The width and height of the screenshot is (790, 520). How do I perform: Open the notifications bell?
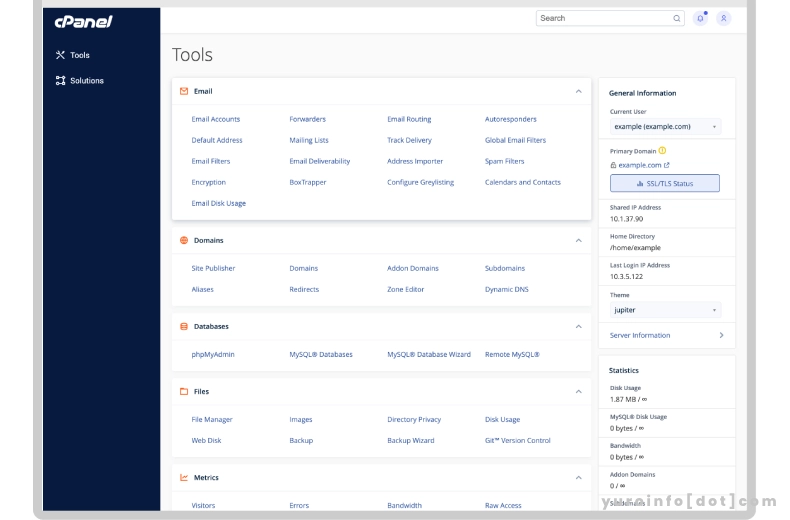[x=700, y=19]
